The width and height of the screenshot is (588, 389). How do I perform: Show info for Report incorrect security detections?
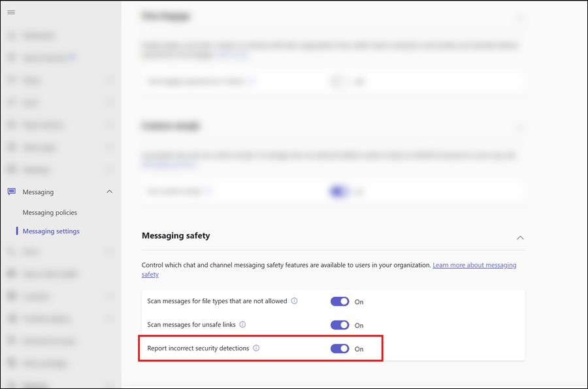[256, 348]
